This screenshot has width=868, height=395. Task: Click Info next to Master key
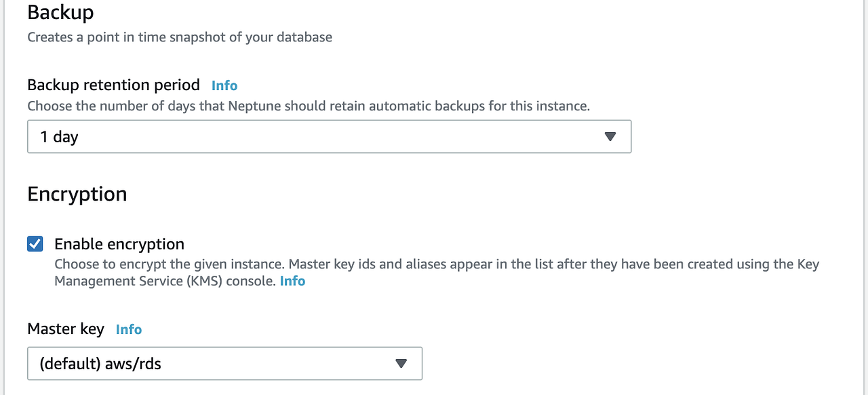click(128, 329)
